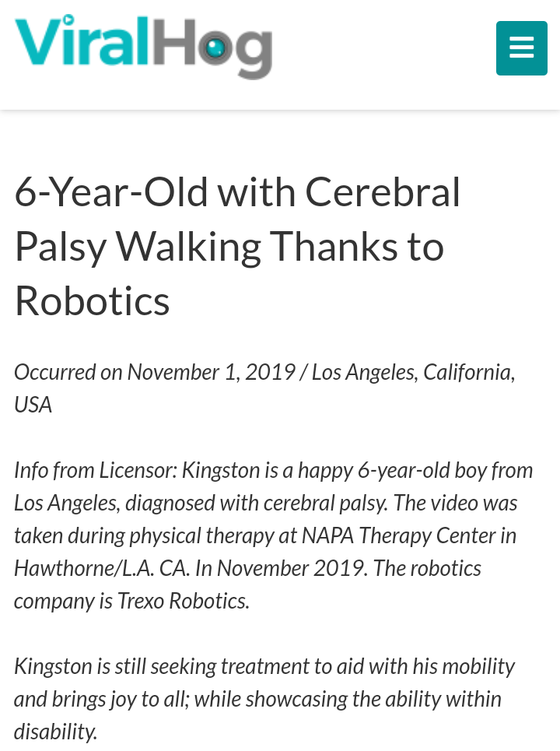Click the camera lens in the Hog logo

pyautogui.click(x=214, y=48)
